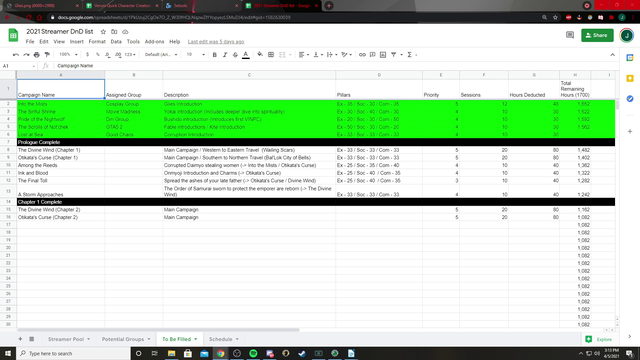Open the font size dropdown
The image size is (640, 360).
click(x=196, y=55)
